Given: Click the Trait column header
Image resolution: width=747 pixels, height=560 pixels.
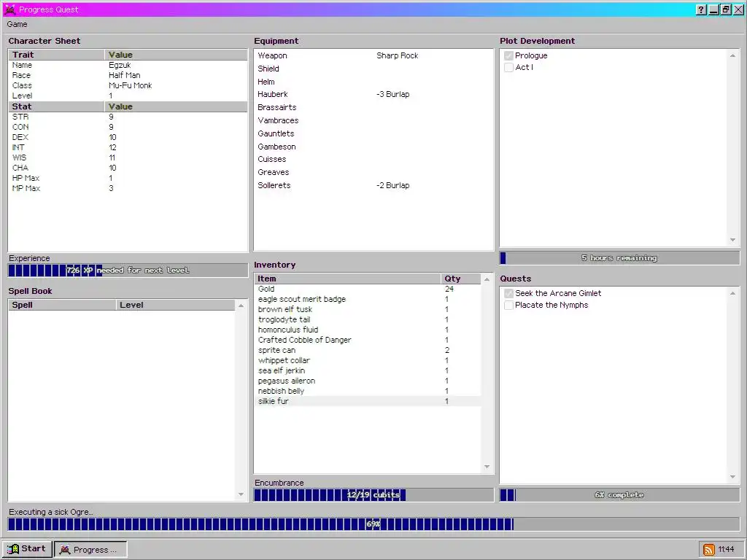Looking at the screenshot, I should coord(57,55).
